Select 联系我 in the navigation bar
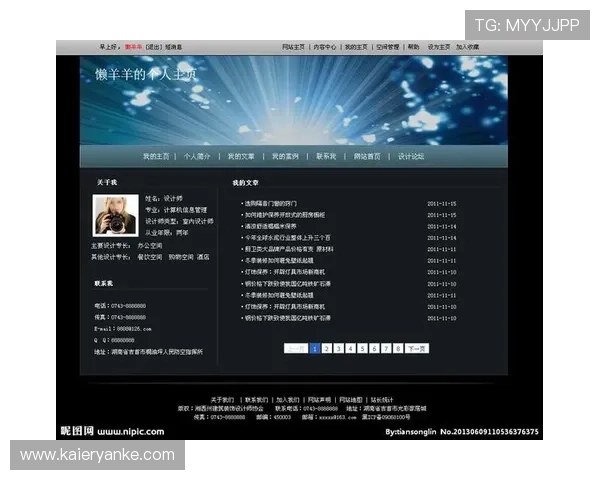Viewport: 600px width, 480px height. click(326, 157)
